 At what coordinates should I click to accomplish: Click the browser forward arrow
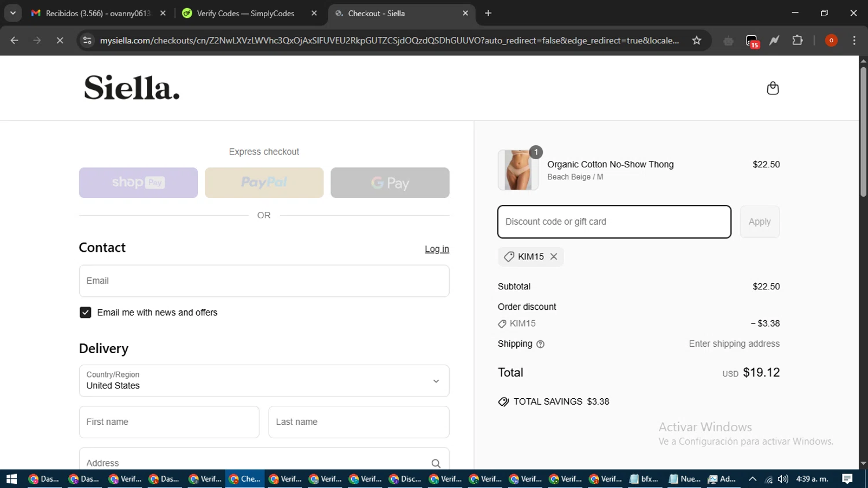[37, 41]
